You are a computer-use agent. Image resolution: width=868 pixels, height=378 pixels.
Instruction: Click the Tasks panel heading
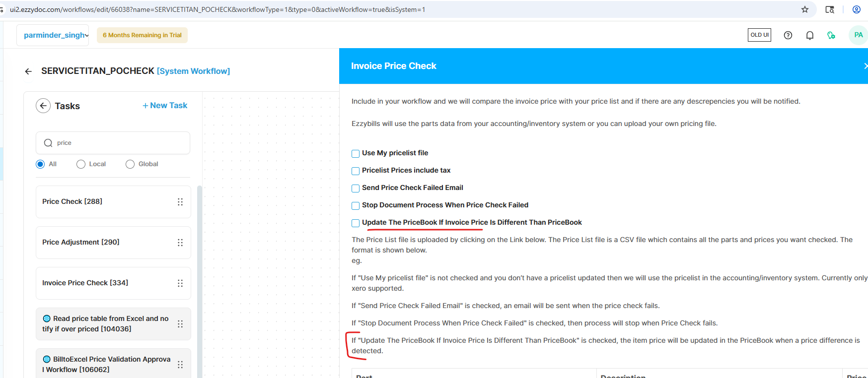pos(68,106)
